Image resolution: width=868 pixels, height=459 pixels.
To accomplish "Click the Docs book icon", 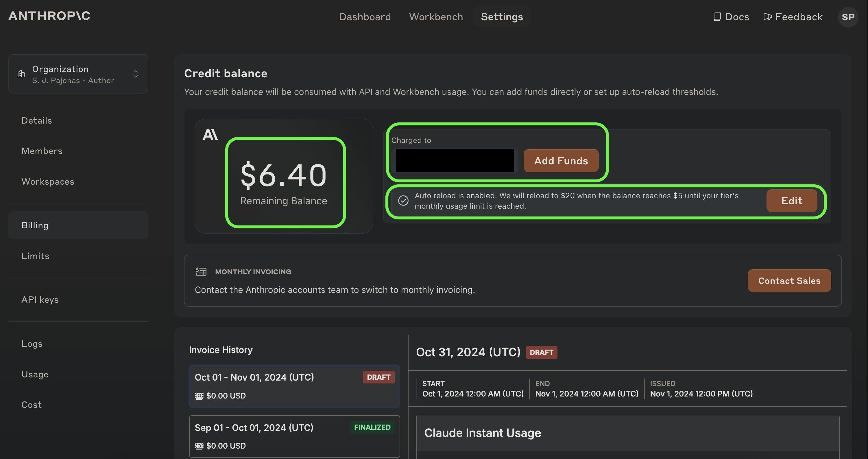I will [x=717, y=16].
